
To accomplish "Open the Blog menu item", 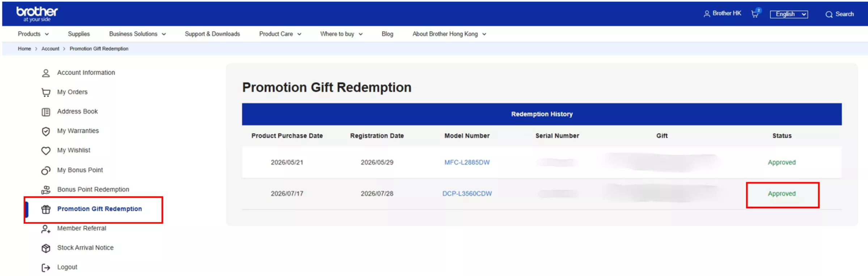I will pos(387,34).
